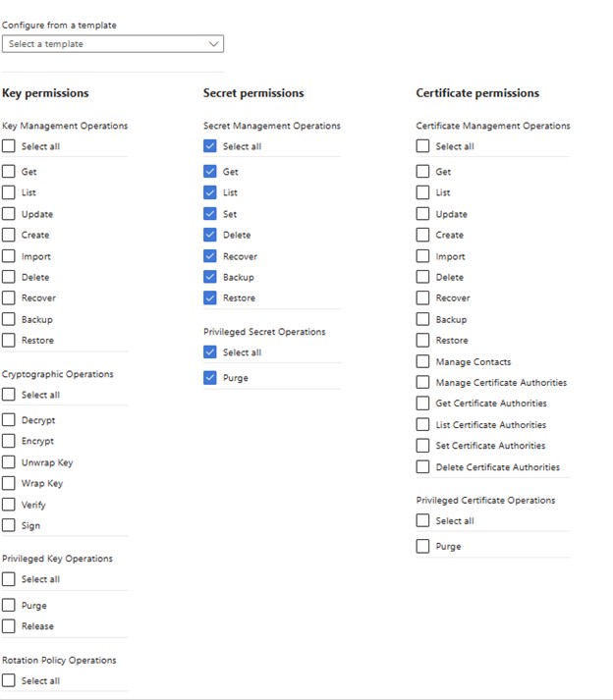Viewport: 613px width, 700px height.
Task: Check Manage Contacts certificate permission
Action: click(423, 362)
